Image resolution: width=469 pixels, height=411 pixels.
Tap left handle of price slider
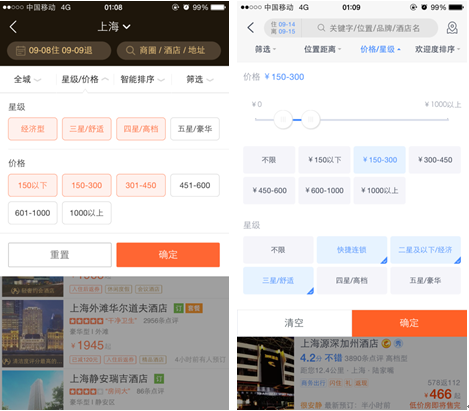pos(283,119)
